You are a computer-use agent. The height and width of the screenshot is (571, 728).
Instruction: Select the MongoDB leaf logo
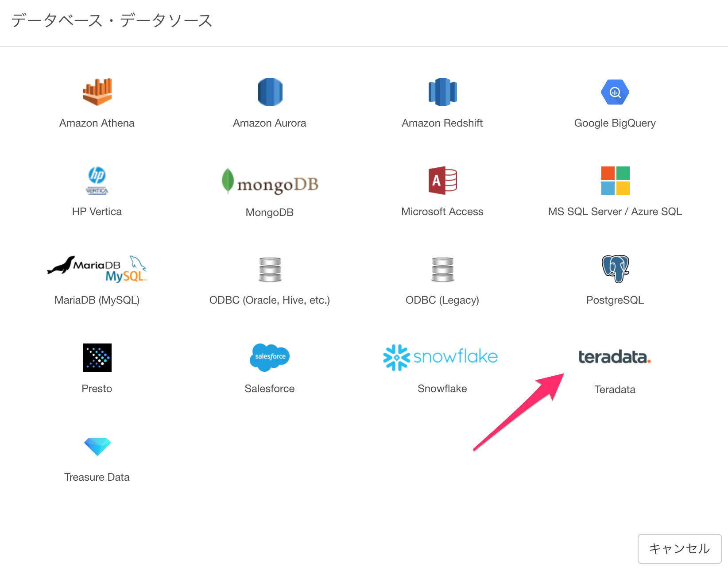[270, 181]
